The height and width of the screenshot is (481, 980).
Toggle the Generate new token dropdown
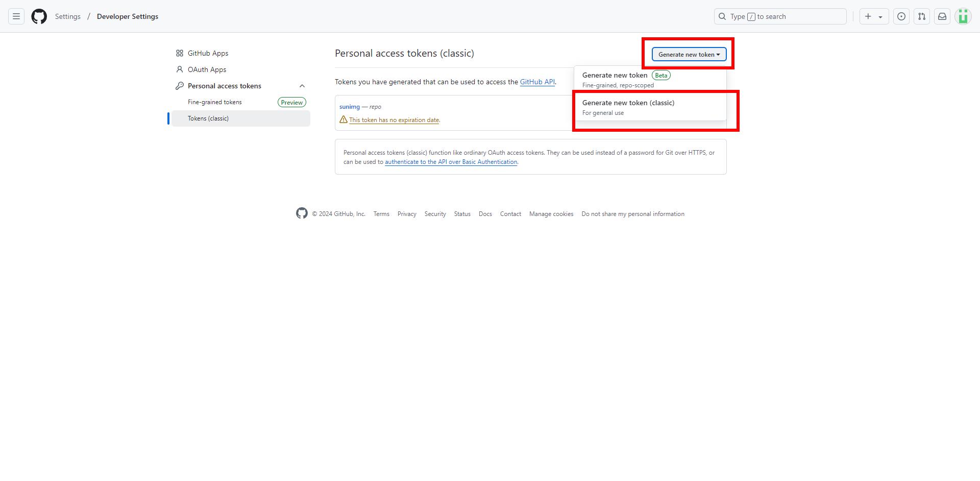[x=689, y=54]
